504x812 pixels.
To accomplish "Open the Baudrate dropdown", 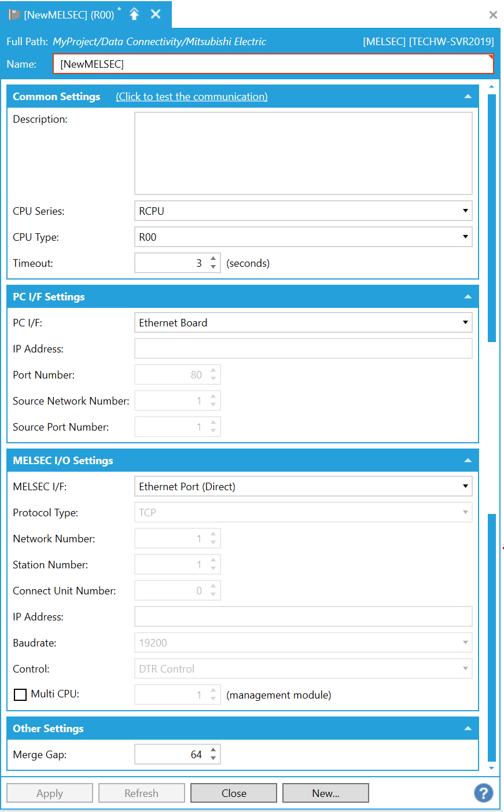I will point(303,642).
